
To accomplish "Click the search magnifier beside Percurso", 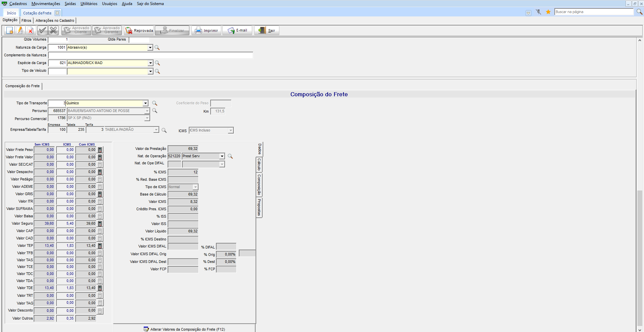I will click(x=155, y=111).
